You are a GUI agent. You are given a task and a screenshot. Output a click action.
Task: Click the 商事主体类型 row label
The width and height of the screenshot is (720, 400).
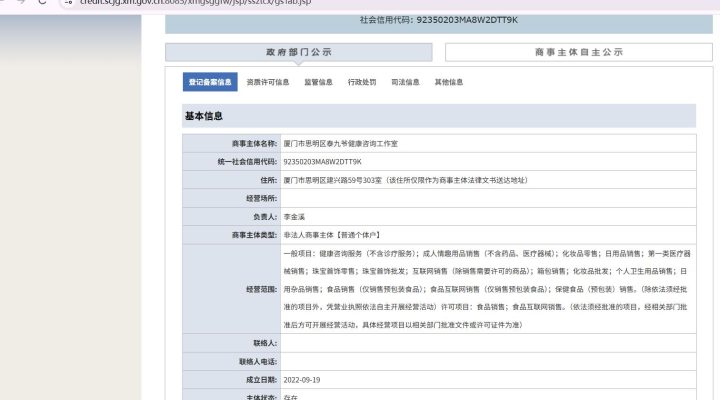coord(254,235)
